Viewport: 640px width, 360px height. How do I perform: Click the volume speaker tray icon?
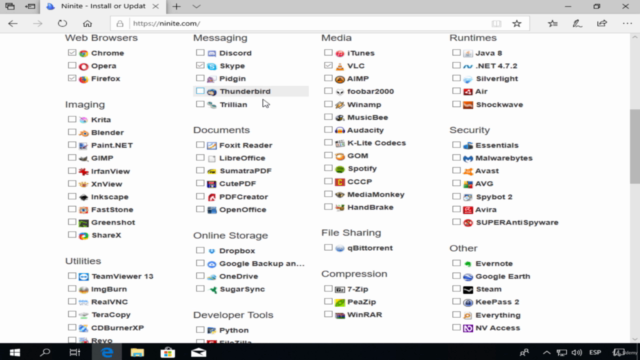577,353
